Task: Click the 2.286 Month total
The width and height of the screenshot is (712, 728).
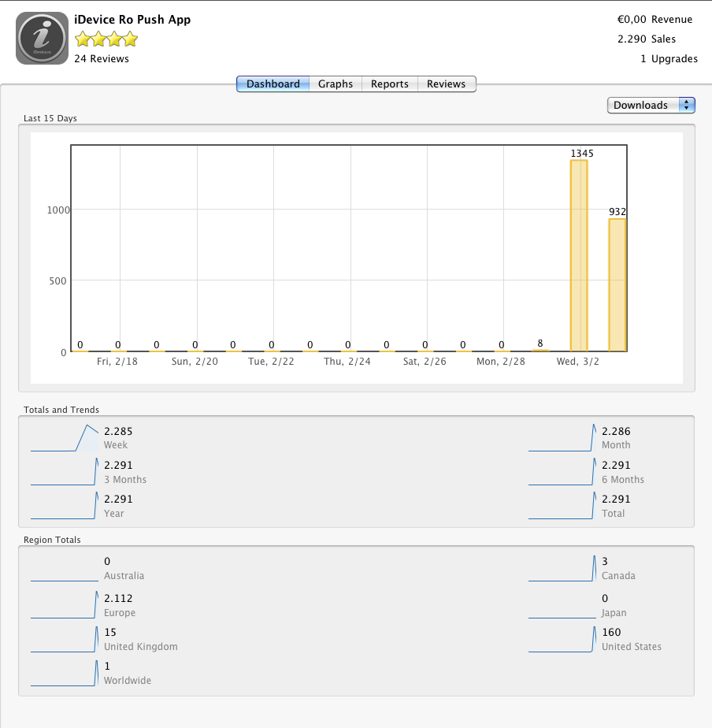Action: [616, 431]
